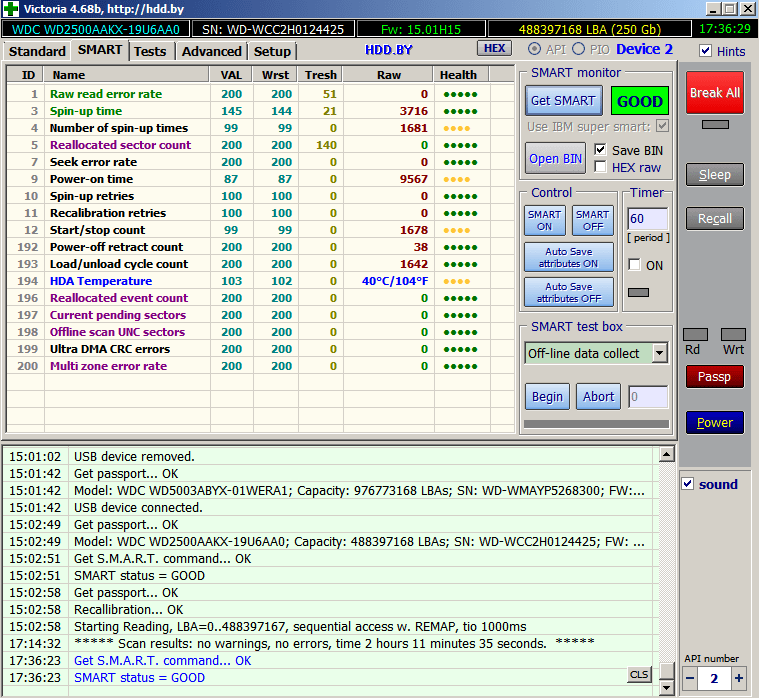
Task: Click Auto Save attributes ON button
Action: pos(569,258)
